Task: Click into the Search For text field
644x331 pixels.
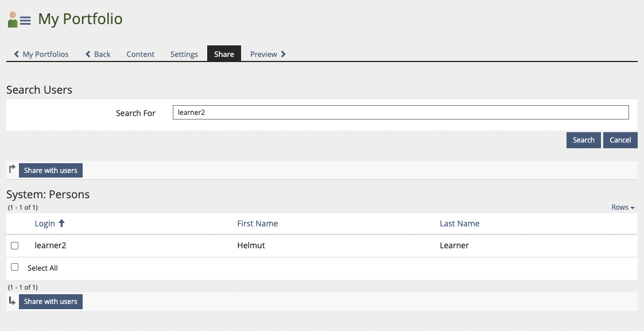Action: click(400, 113)
